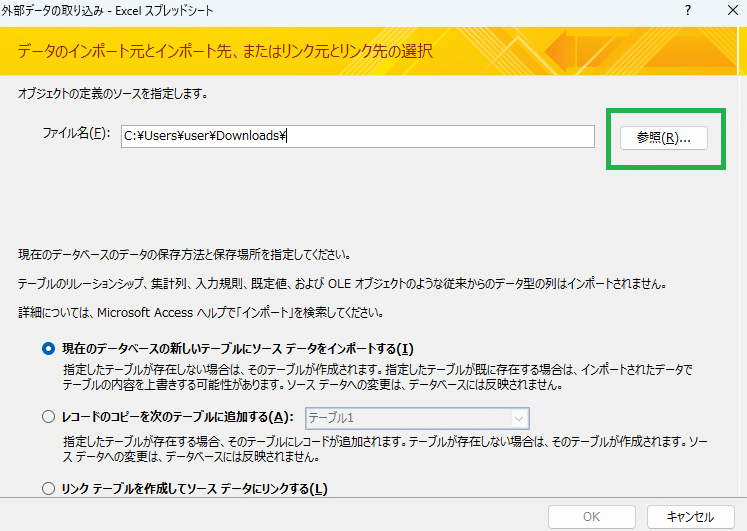Click the キャンセル button
Screen dimensions: 747x531
pos(690,517)
